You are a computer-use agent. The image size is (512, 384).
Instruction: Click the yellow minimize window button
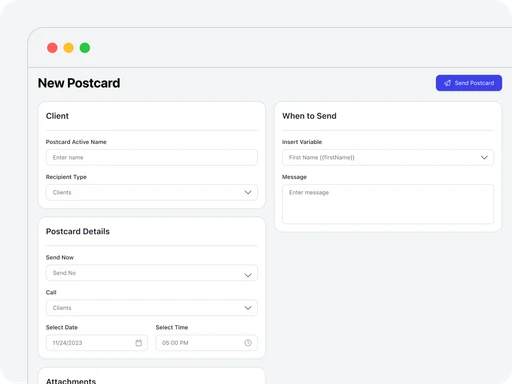(69, 48)
